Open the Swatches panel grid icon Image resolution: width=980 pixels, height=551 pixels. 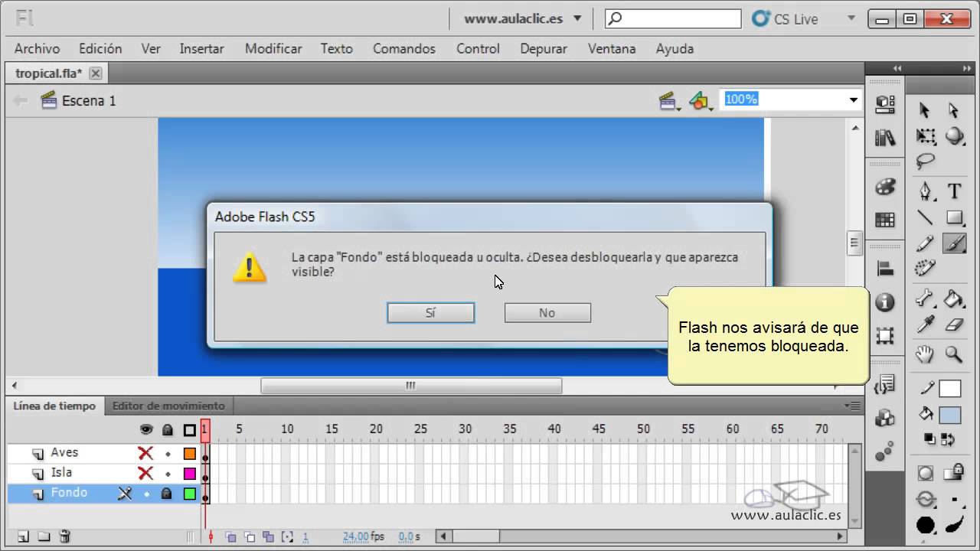(885, 220)
